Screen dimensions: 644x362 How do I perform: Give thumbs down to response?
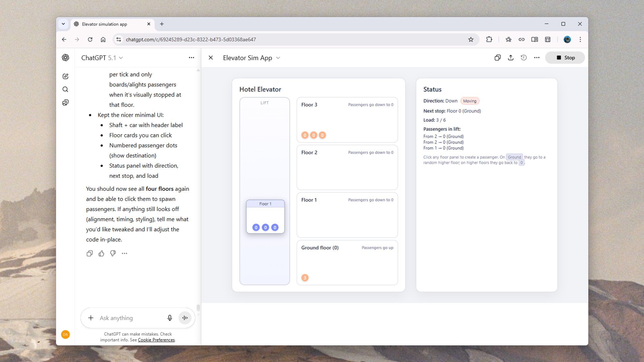113,254
